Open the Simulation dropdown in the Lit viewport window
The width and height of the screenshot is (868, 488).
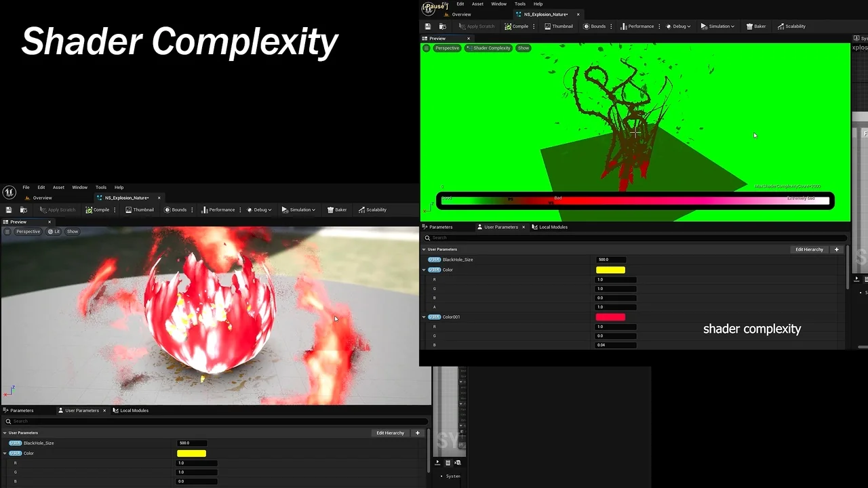point(298,210)
